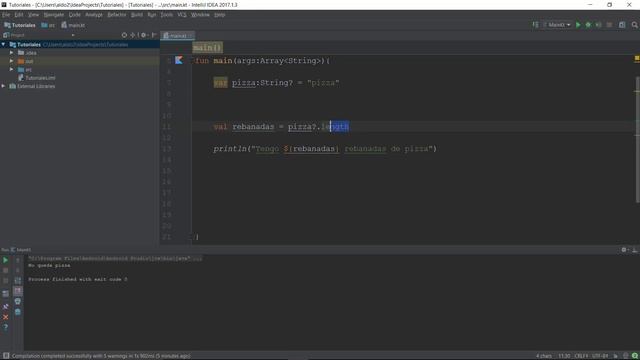This screenshot has height=360, width=640.
Task: Open Run panel gear settings
Action: [x=624, y=250]
